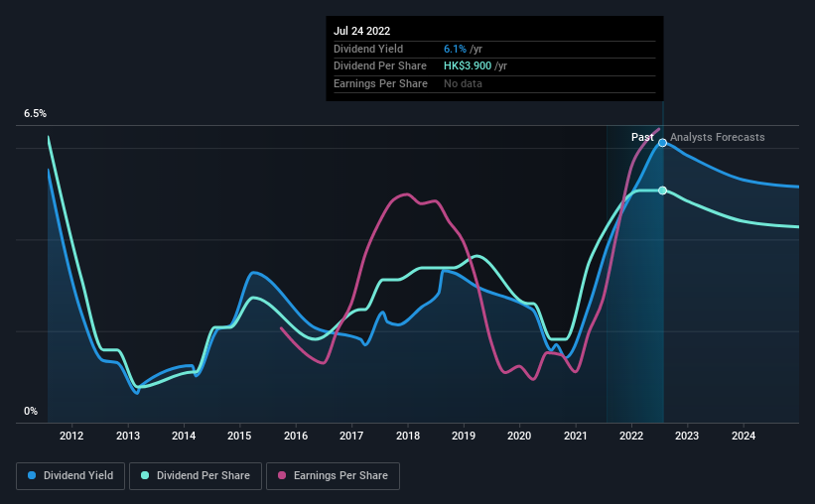Click the 2023 x-axis label

687,436
